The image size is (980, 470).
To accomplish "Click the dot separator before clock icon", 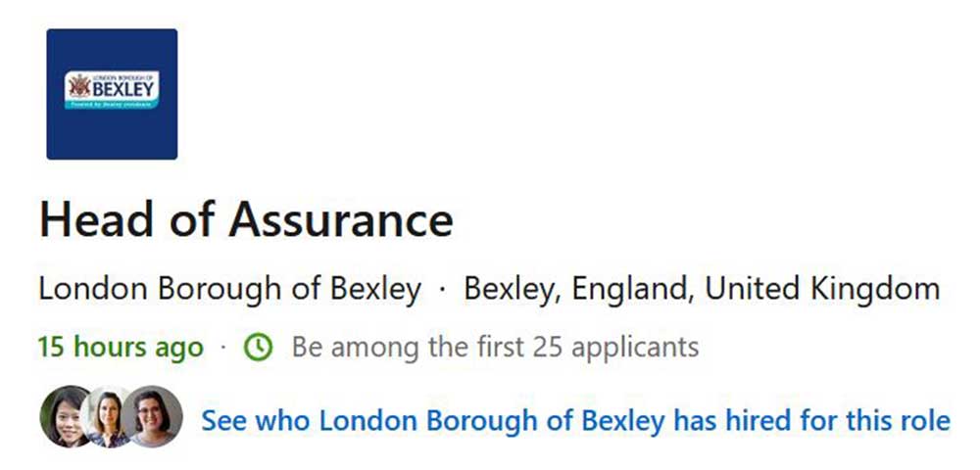I will click(x=222, y=348).
